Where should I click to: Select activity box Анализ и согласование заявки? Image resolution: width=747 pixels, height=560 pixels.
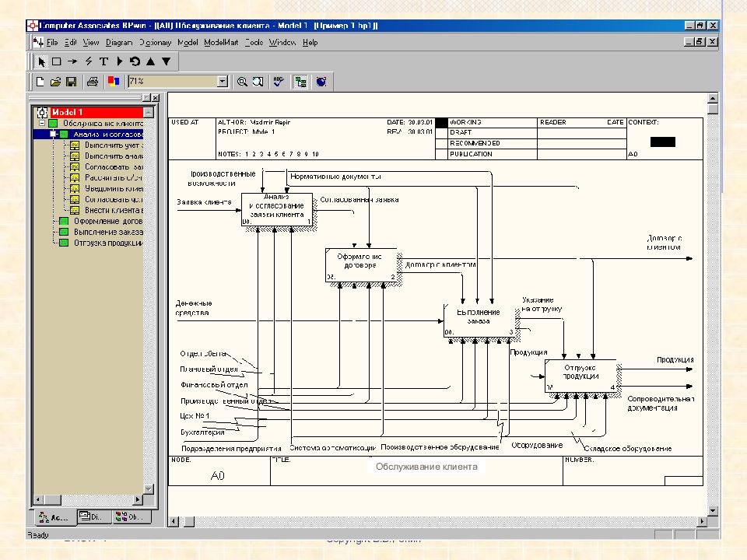click(277, 209)
